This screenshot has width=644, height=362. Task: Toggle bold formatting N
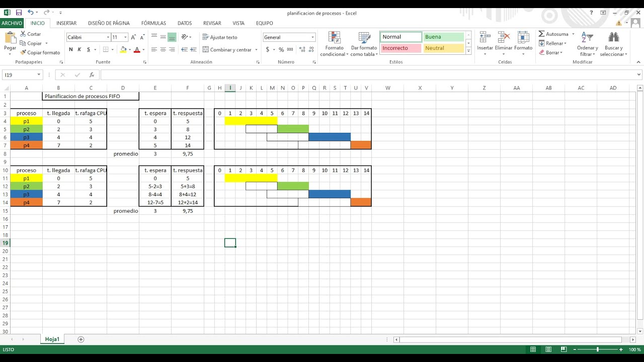[x=71, y=49]
